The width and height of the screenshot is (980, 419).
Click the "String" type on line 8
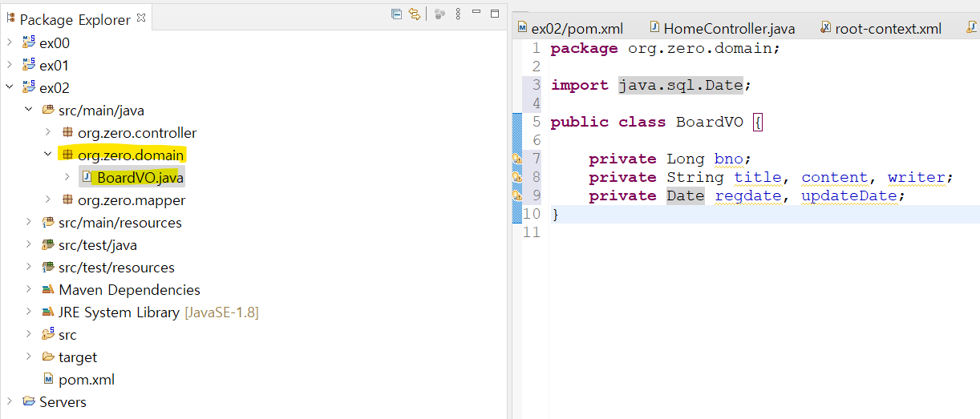(x=695, y=177)
